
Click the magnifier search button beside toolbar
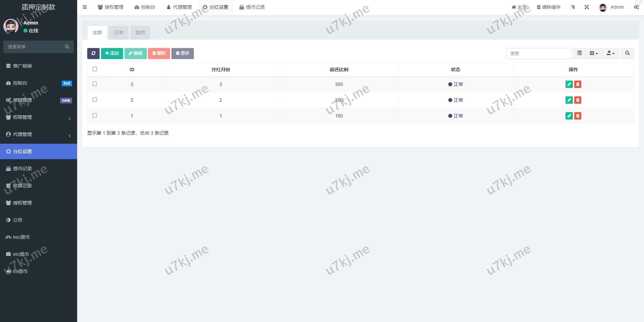pos(627,53)
